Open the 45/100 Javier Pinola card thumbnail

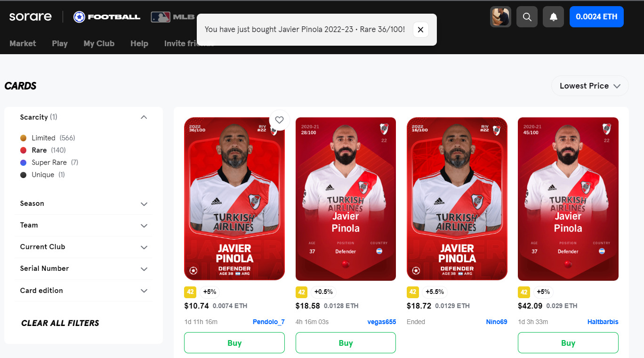click(x=568, y=199)
